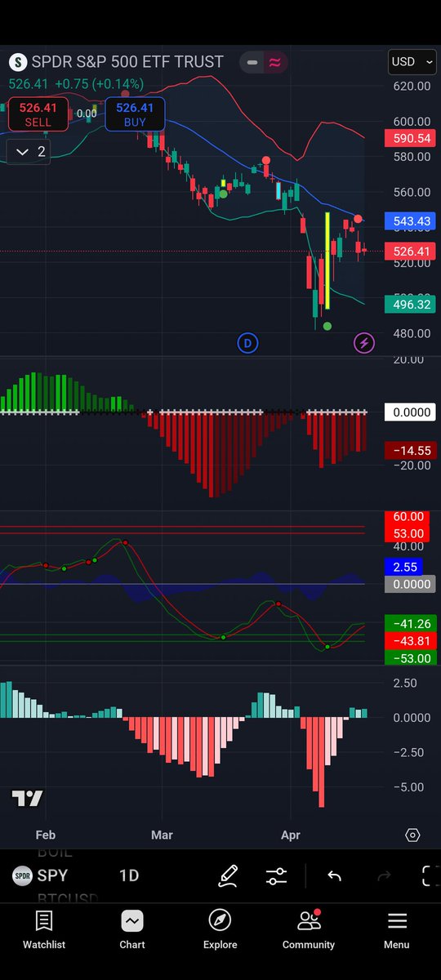Tap the SPDR S&P 500 ETF TRUST title

127,62
